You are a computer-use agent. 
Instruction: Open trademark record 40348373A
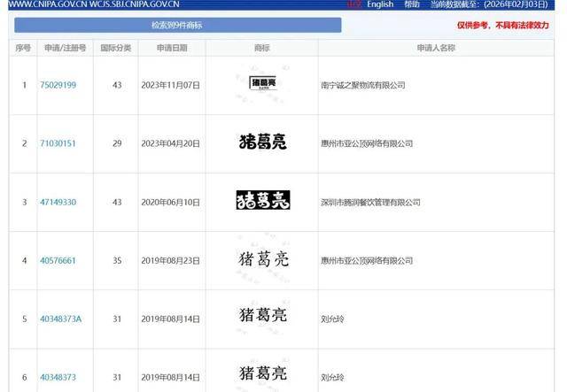coord(60,318)
